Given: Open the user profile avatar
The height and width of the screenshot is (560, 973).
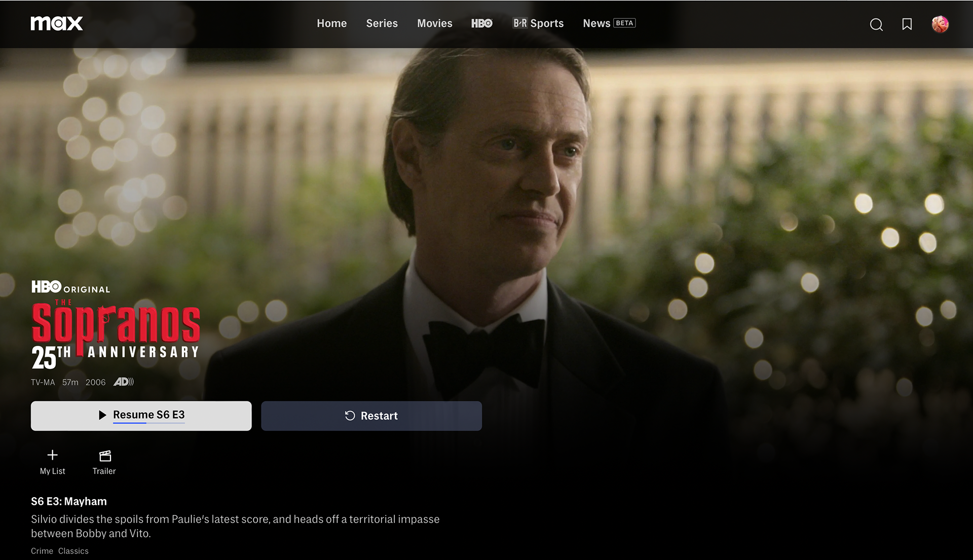Looking at the screenshot, I should point(940,24).
